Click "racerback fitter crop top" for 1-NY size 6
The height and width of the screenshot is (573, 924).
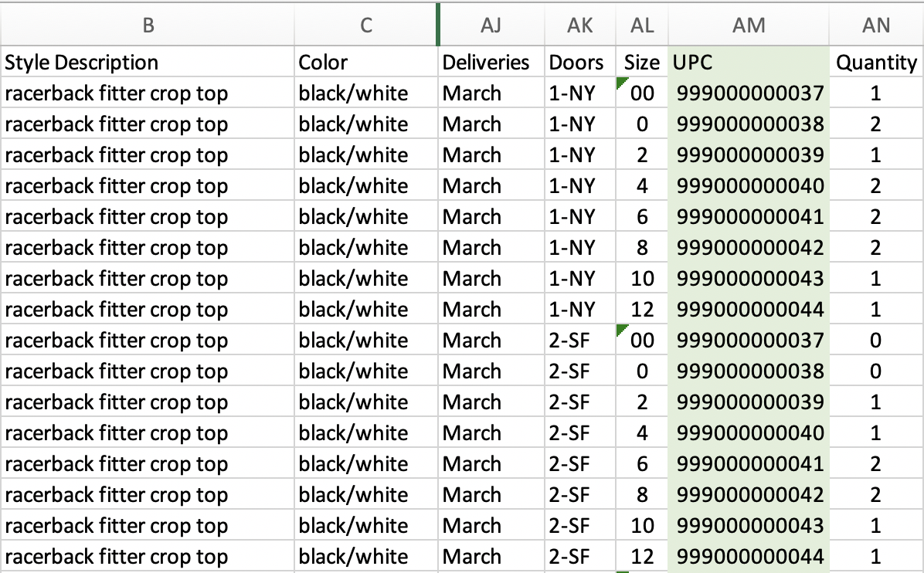(148, 217)
